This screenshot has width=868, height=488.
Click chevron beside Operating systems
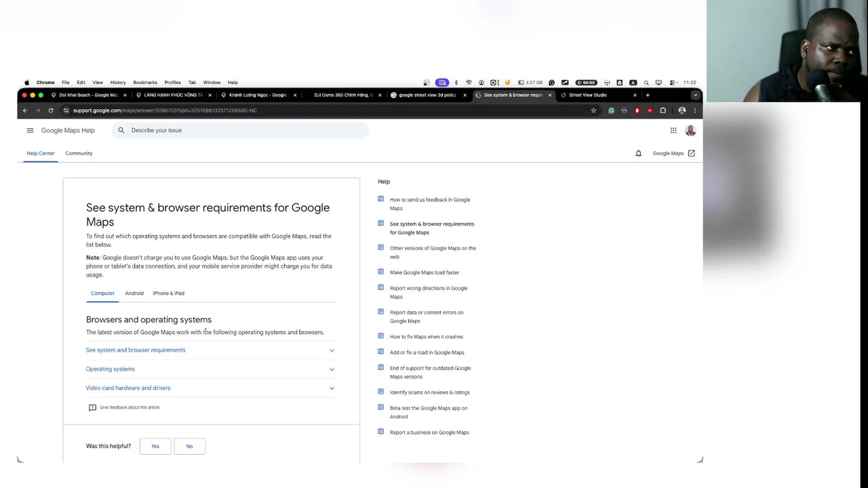332,369
